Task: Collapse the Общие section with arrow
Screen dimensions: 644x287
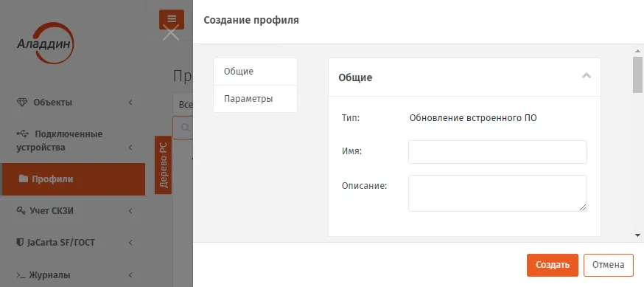Action: [x=587, y=76]
